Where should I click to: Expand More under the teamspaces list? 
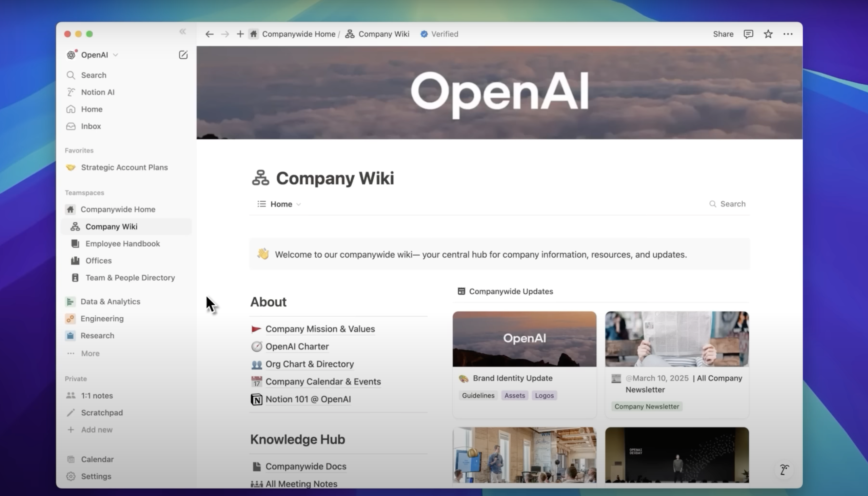pyautogui.click(x=90, y=353)
